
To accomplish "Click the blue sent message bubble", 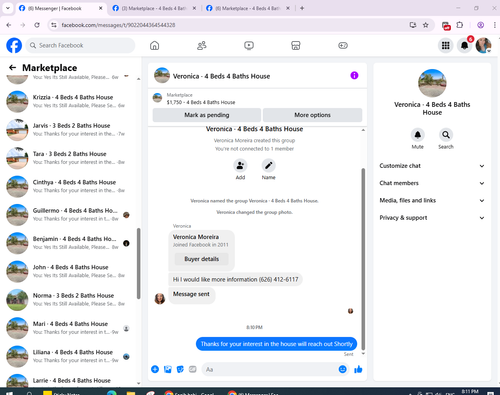I will [x=276, y=344].
